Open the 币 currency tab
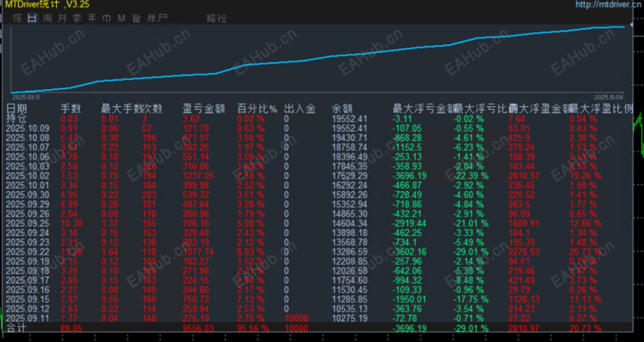Image resolution: width=644 pixels, height=342 pixels. (106, 18)
